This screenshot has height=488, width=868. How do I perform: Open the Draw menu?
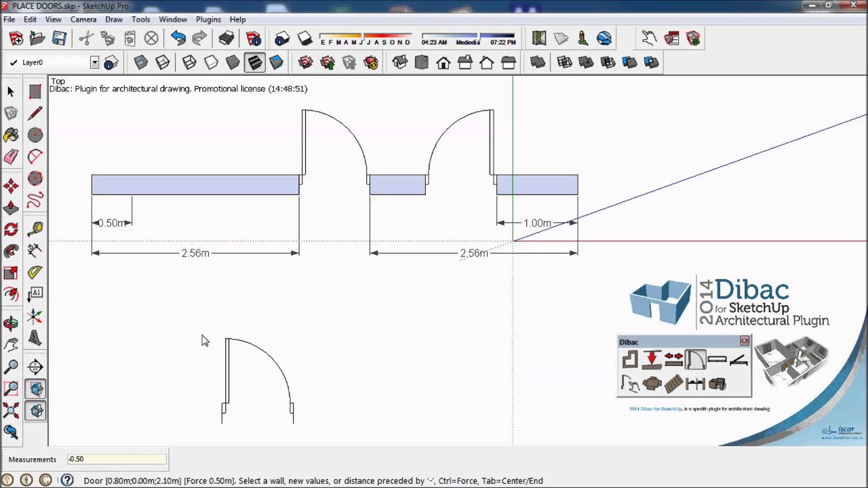(114, 20)
